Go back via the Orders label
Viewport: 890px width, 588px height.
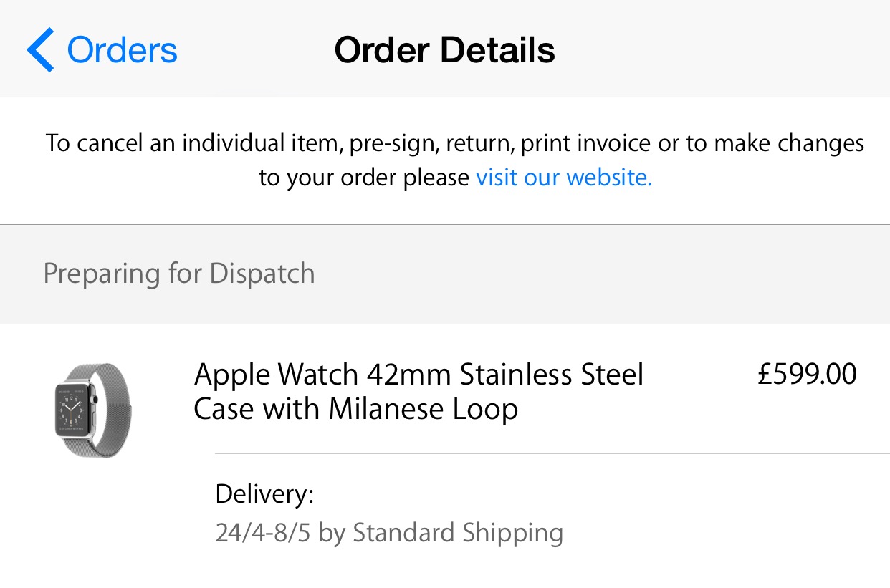123,50
